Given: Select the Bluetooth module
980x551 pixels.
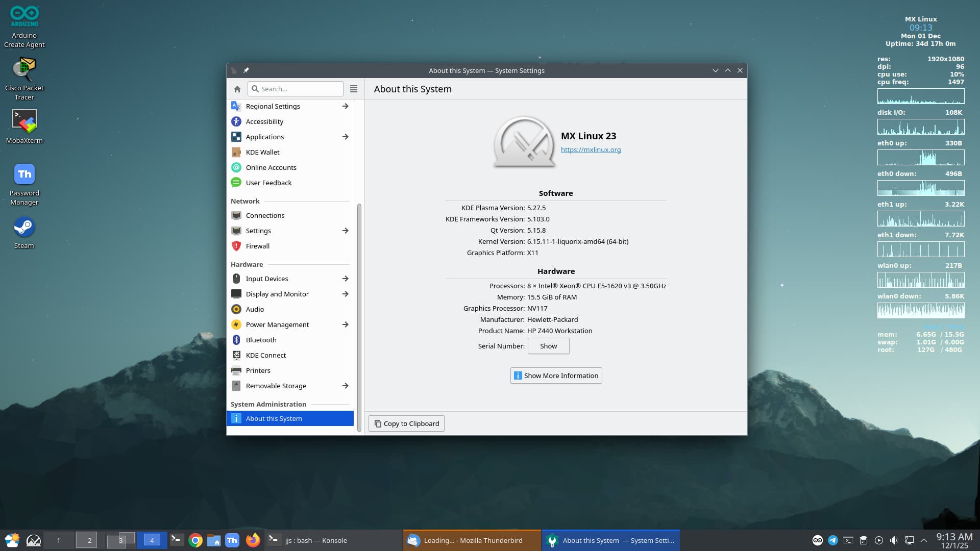Looking at the screenshot, I should tap(261, 340).
